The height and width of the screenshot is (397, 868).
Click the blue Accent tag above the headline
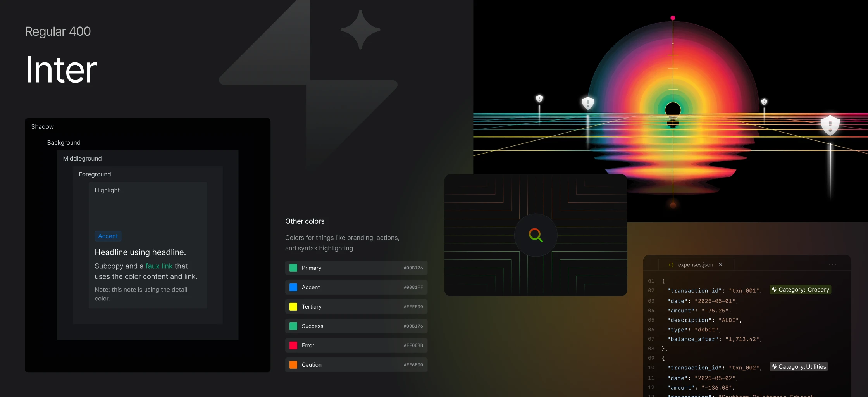coord(108,236)
